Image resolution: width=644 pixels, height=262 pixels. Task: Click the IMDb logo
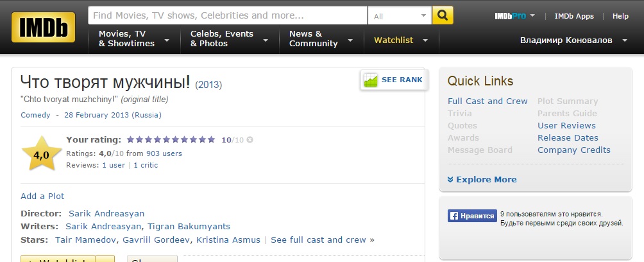pyautogui.click(x=43, y=27)
